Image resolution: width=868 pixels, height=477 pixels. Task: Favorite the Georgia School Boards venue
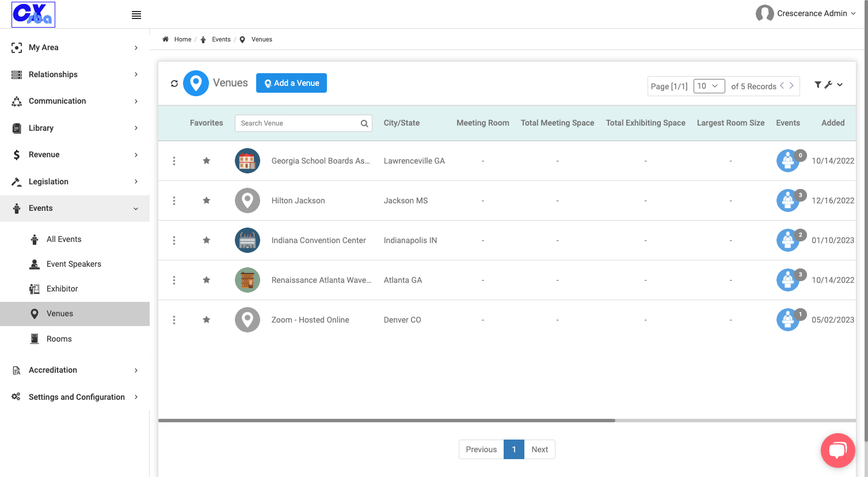coord(207,161)
